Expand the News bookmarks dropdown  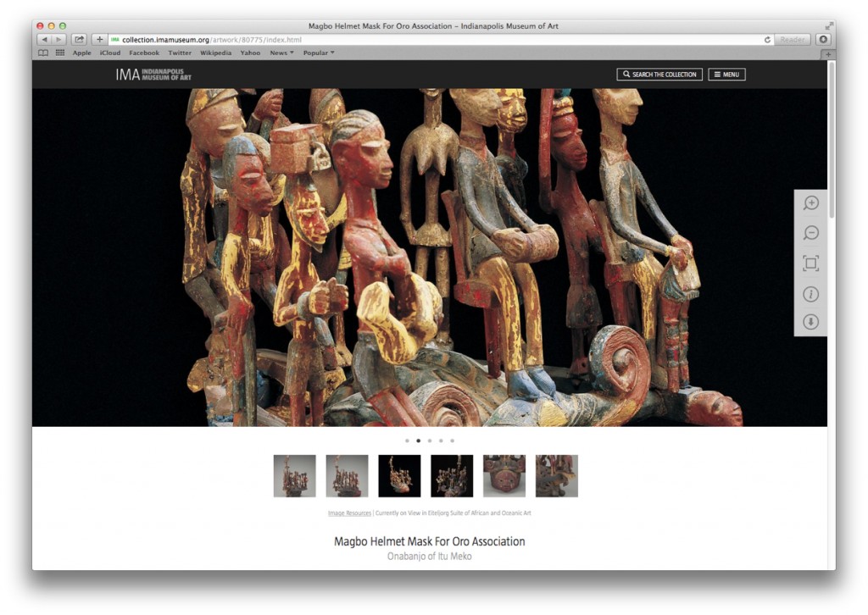coord(281,53)
